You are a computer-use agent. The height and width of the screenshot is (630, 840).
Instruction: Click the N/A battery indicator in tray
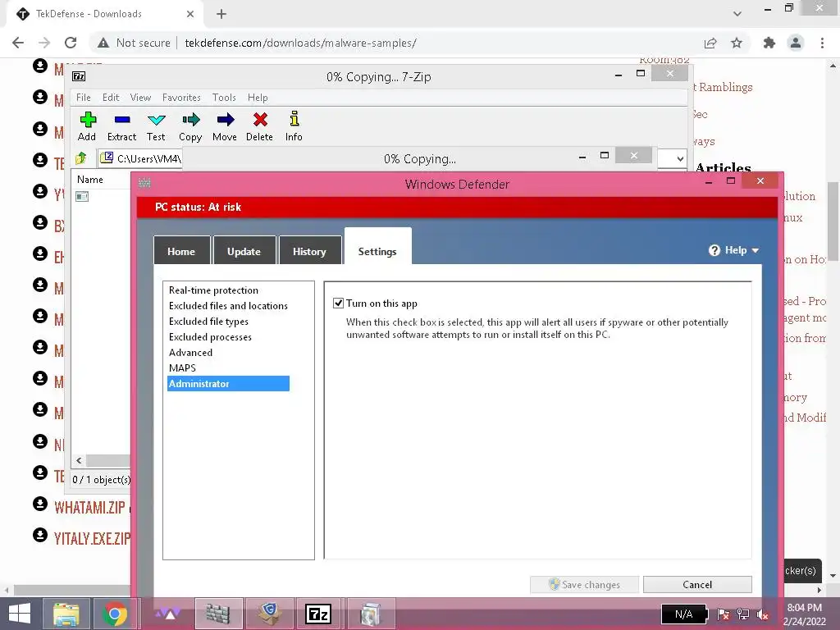[683, 614]
